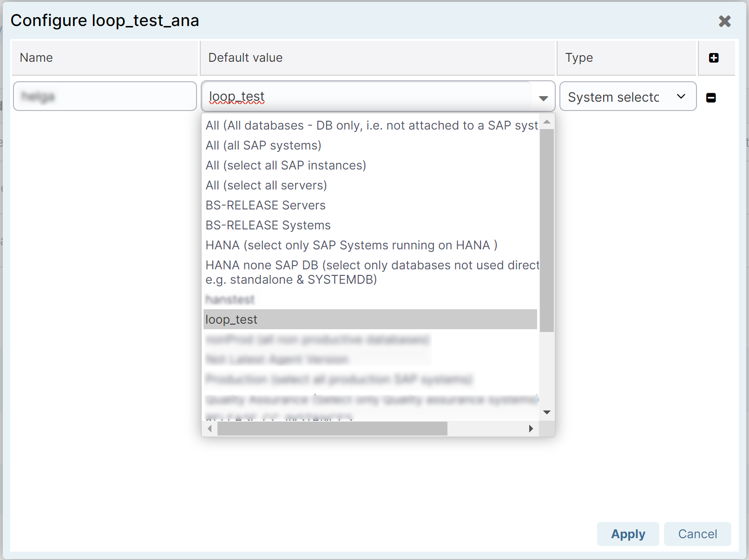Click the X icon to close the dialog
Screen dimensions: 749x560
(725, 21)
